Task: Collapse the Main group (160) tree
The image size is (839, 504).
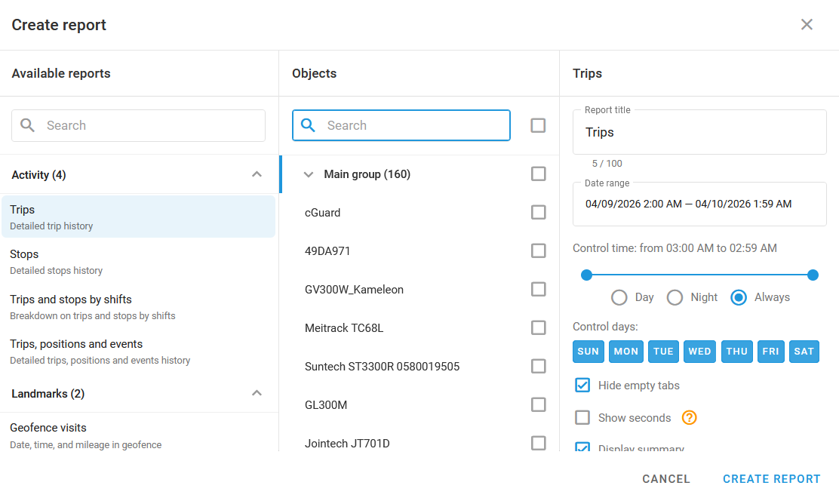Action: point(308,174)
